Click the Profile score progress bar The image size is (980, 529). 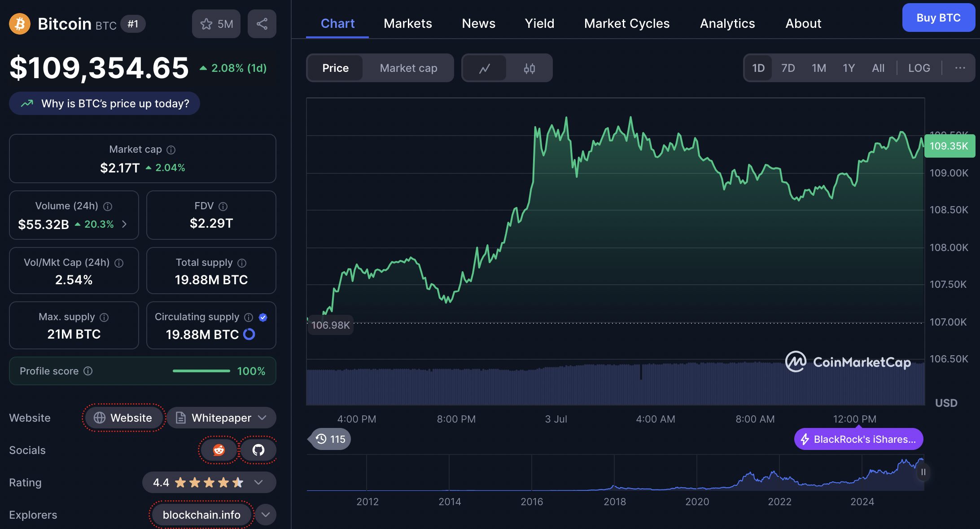[x=201, y=371]
